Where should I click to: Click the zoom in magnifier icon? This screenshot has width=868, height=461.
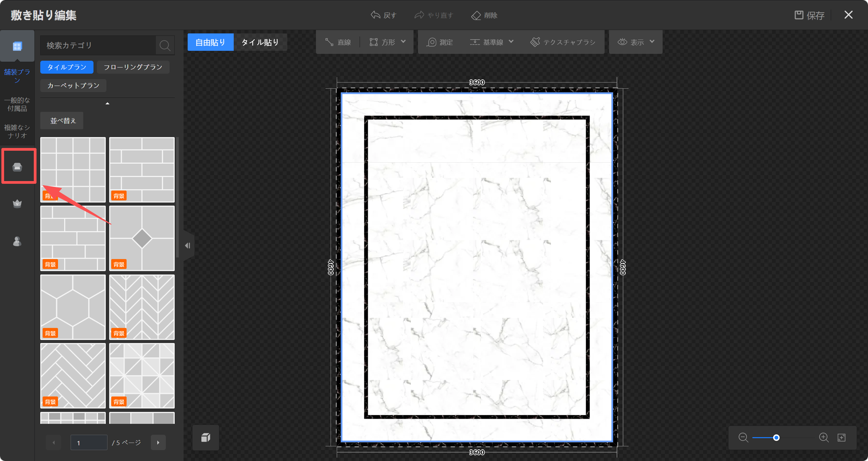[x=824, y=437]
